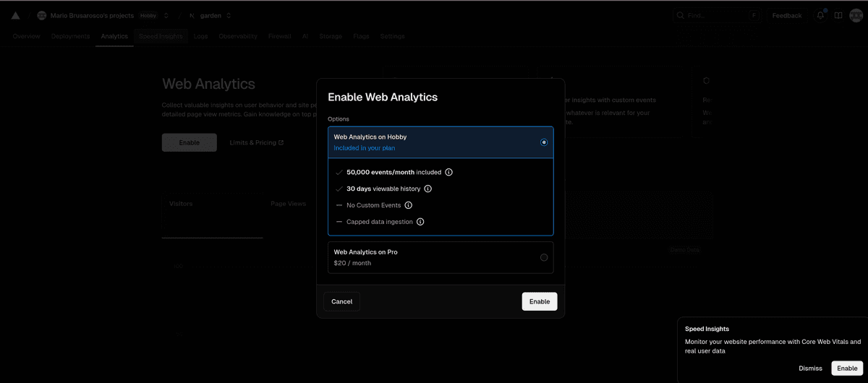Viewport: 868px width, 383px height.
Task: Select Web Analytics on Pro option
Action: pyautogui.click(x=441, y=257)
